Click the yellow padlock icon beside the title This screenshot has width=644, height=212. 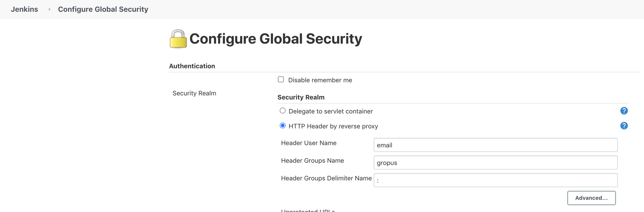(x=178, y=39)
